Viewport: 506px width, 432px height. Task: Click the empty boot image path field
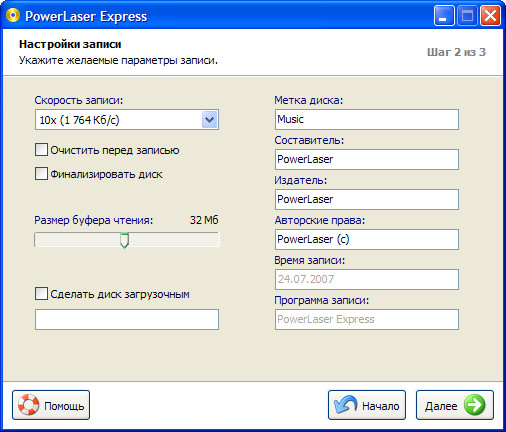click(127, 319)
